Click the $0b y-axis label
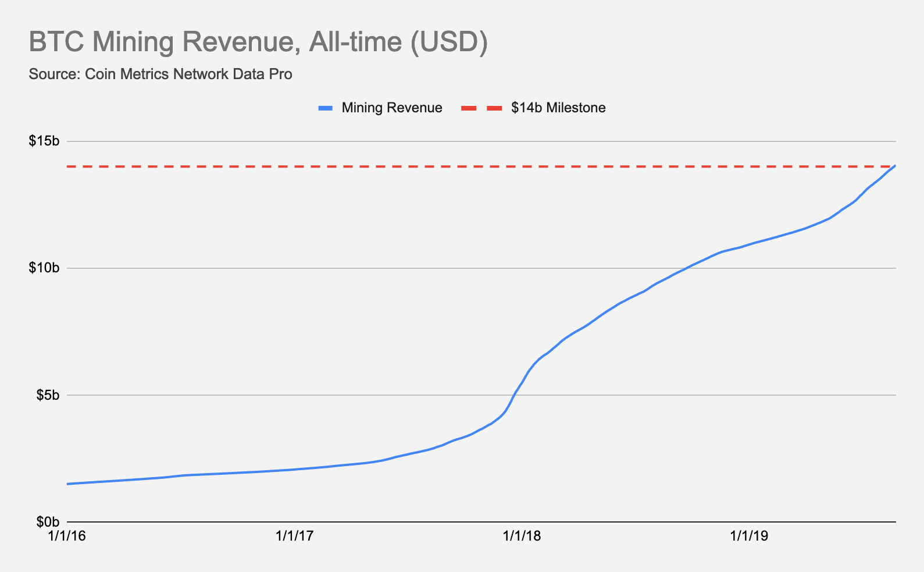 click(x=47, y=522)
